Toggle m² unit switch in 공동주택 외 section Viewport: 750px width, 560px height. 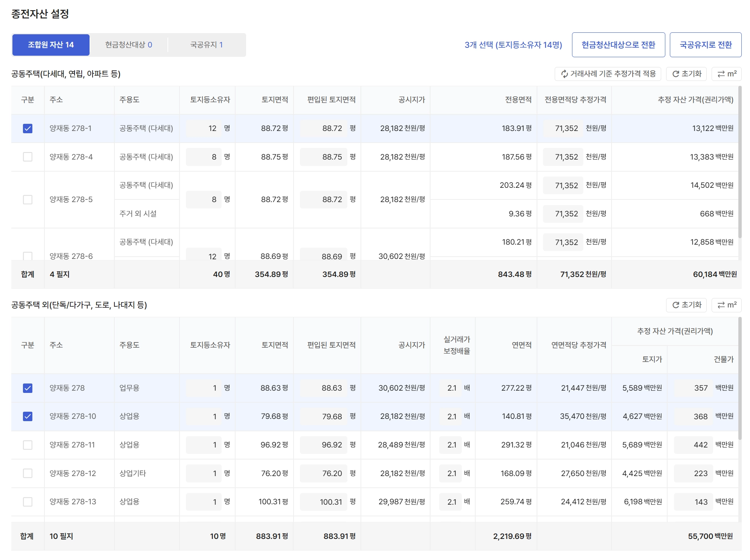click(726, 305)
